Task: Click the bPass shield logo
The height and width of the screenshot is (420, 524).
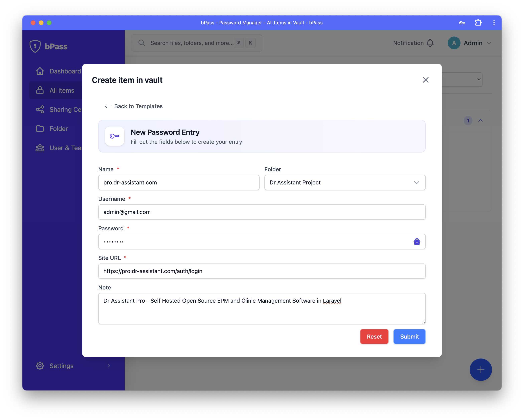Action: (35, 46)
